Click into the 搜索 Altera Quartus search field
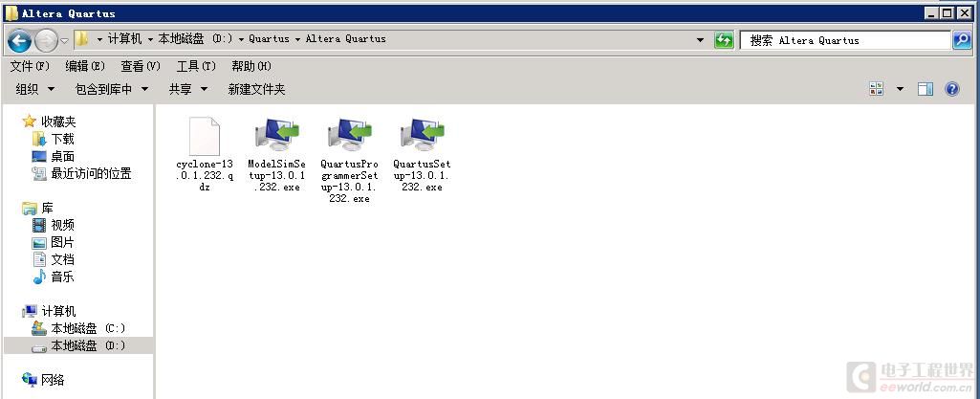 coord(845,40)
